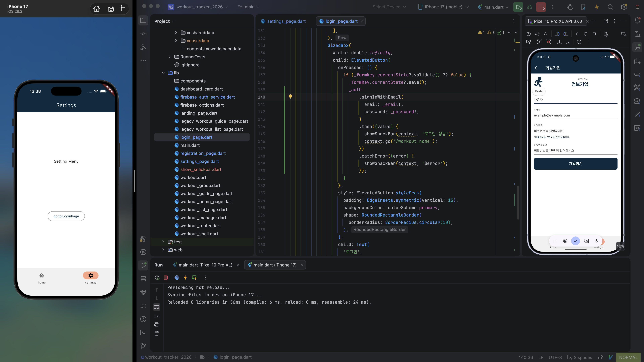Open the UTF-8 encoding selector
The width and height of the screenshot is (644, 362).
tap(555, 357)
